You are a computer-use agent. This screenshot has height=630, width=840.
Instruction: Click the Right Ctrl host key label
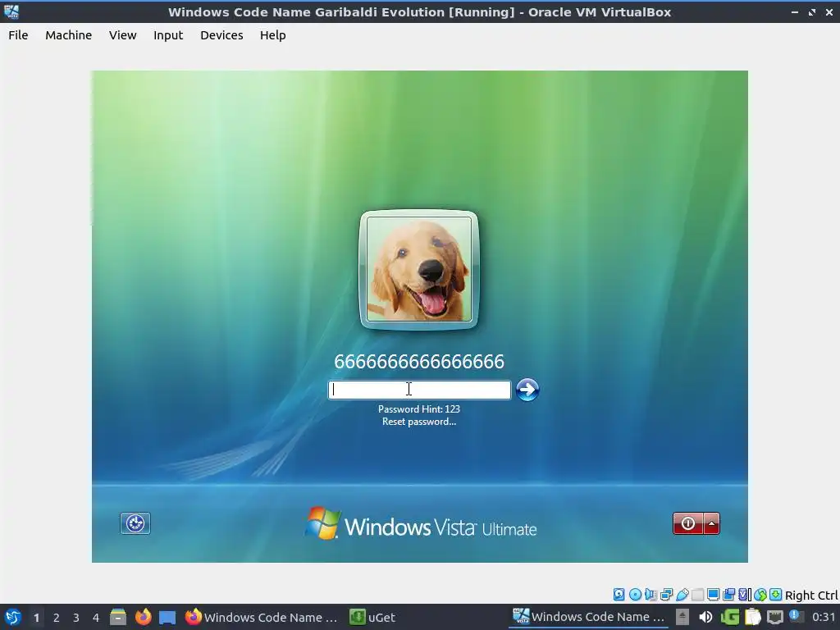tap(811, 596)
